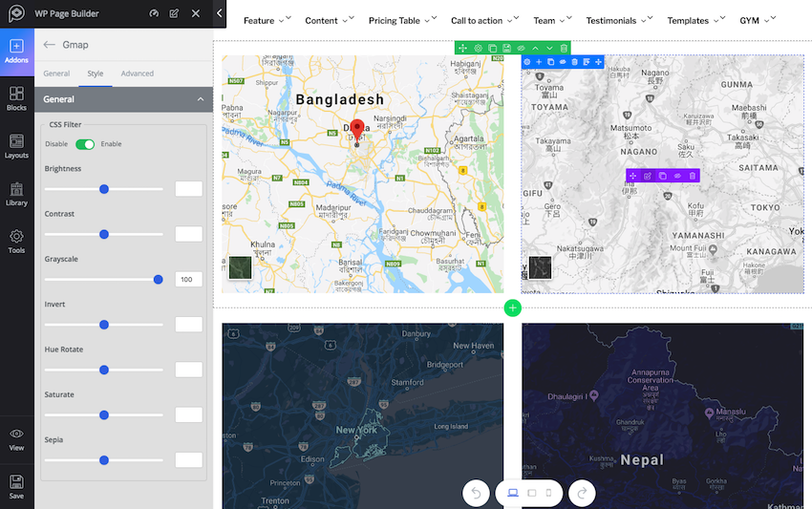Open the Layouts panel
812x509 pixels.
pyautogui.click(x=16, y=146)
